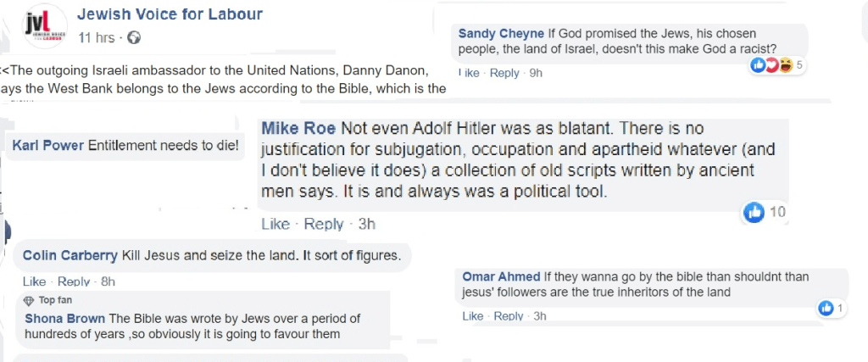Like Omar Ahmed's comment
The height and width of the screenshot is (362, 868).
[473, 316]
